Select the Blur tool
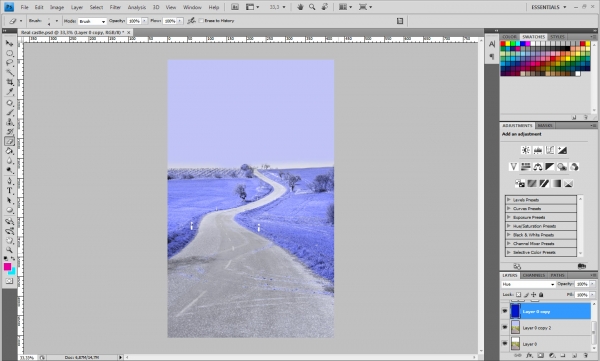 [x=10, y=161]
